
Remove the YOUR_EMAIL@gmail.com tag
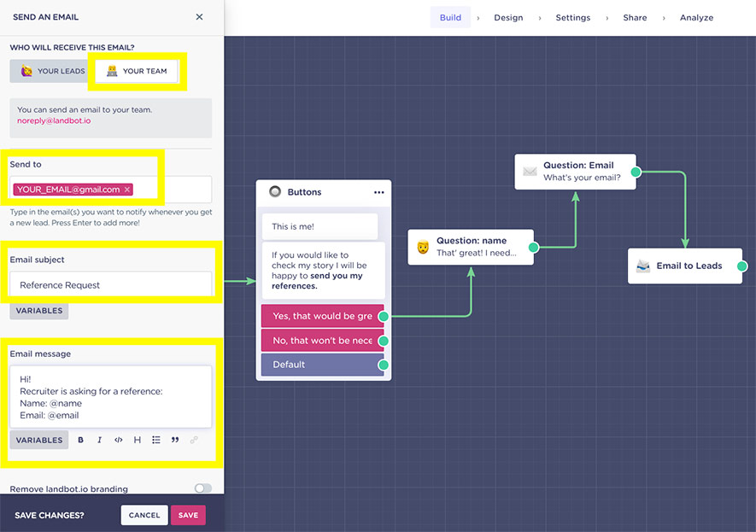[126, 190]
